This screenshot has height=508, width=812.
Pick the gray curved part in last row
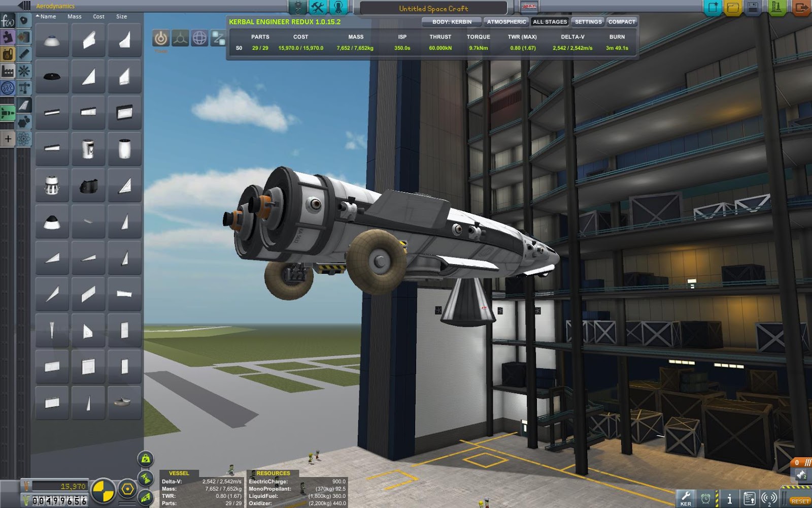124,402
